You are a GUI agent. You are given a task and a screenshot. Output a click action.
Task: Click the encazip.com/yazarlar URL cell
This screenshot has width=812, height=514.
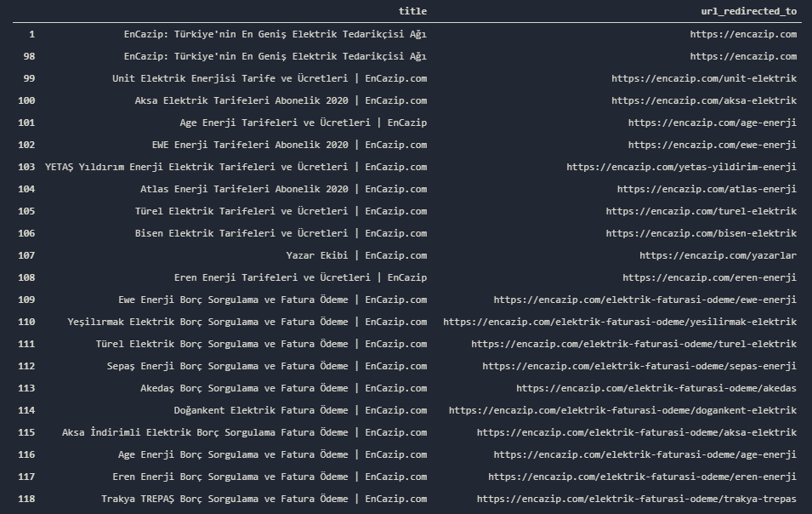click(x=718, y=255)
